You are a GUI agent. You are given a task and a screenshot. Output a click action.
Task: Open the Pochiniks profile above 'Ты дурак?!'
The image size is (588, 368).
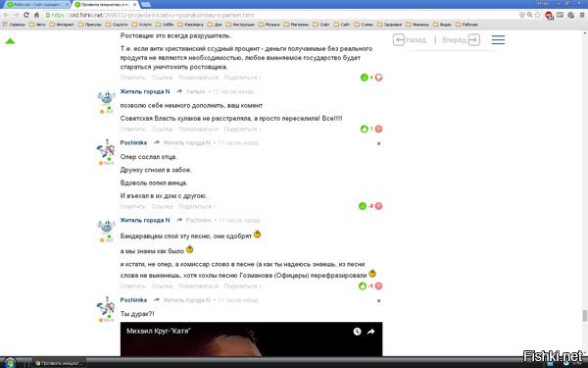(x=133, y=299)
